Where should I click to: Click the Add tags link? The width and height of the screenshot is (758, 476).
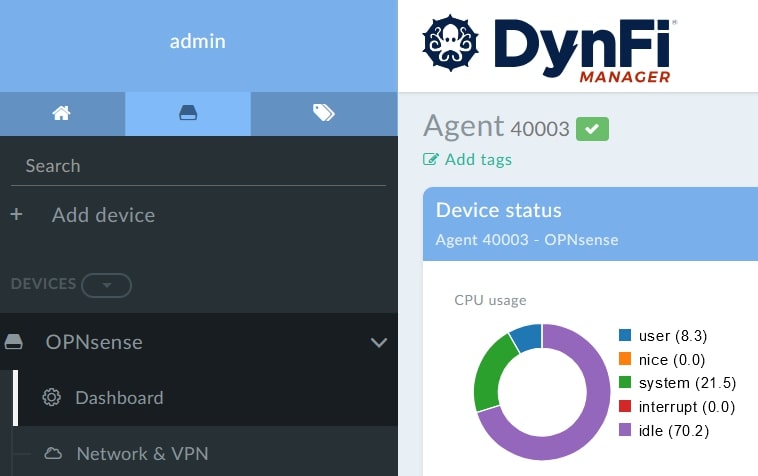coord(478,159)
